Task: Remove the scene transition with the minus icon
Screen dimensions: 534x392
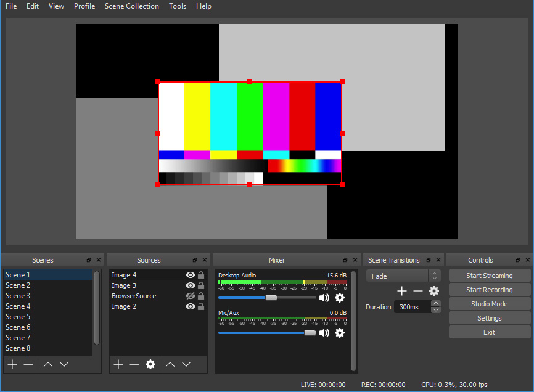Action: click(x=418, y=291)
